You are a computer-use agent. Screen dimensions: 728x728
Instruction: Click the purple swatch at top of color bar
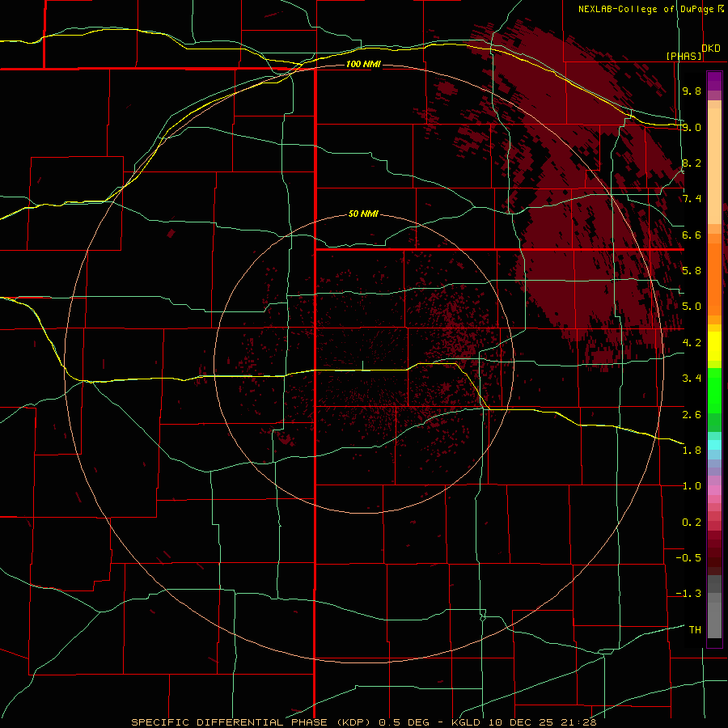click(714, 81)
